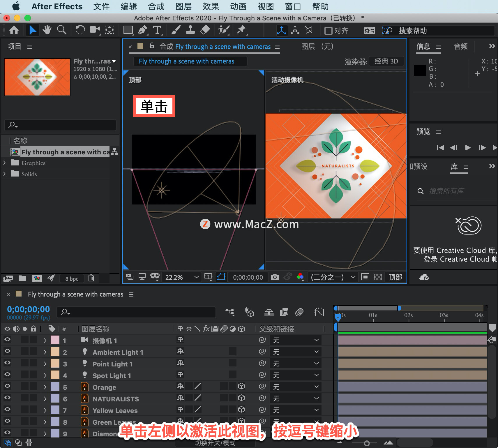
Task: Open parent dropdown for Point Light 1
Action: tap(296, 364)
